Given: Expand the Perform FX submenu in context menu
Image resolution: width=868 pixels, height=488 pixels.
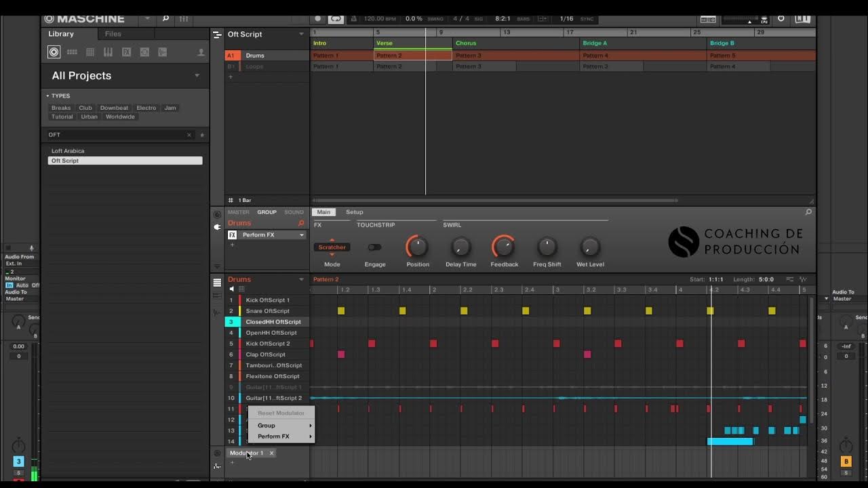Looking at the screenshot, I should point(281,436).
